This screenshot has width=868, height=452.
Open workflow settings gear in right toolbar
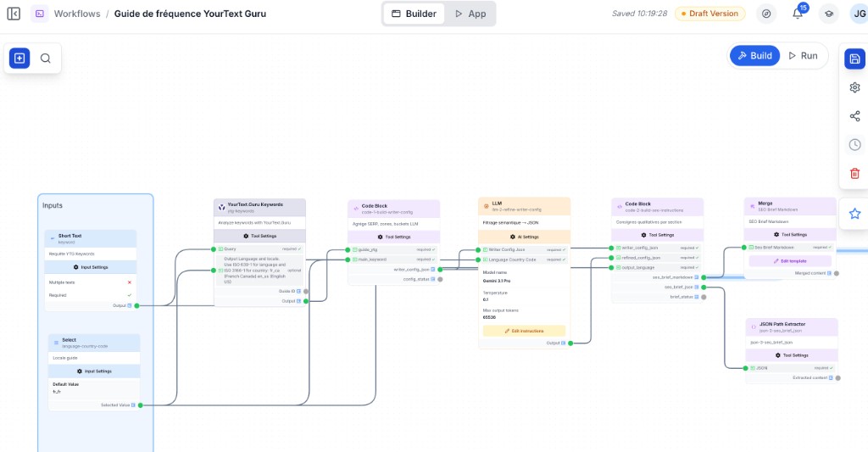pos(854,87)
